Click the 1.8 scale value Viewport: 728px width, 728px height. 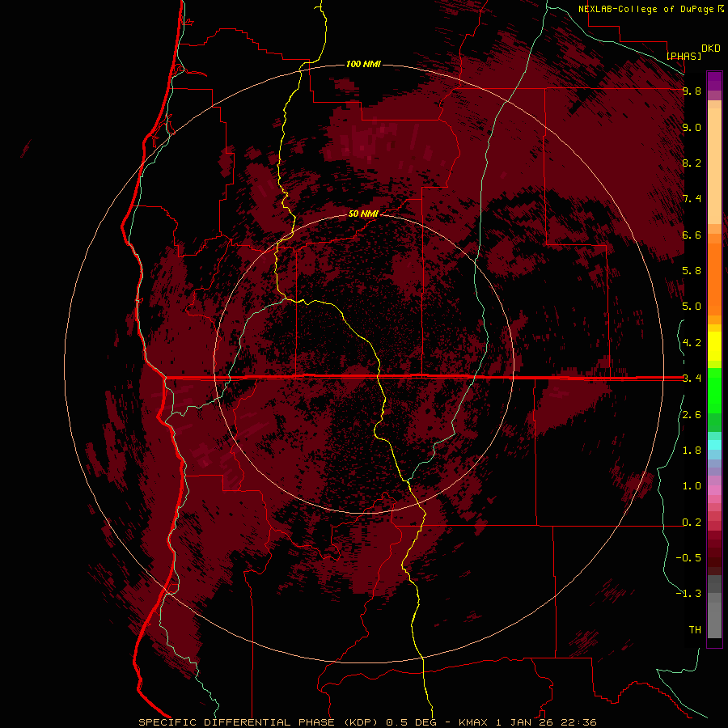[692, 451]
